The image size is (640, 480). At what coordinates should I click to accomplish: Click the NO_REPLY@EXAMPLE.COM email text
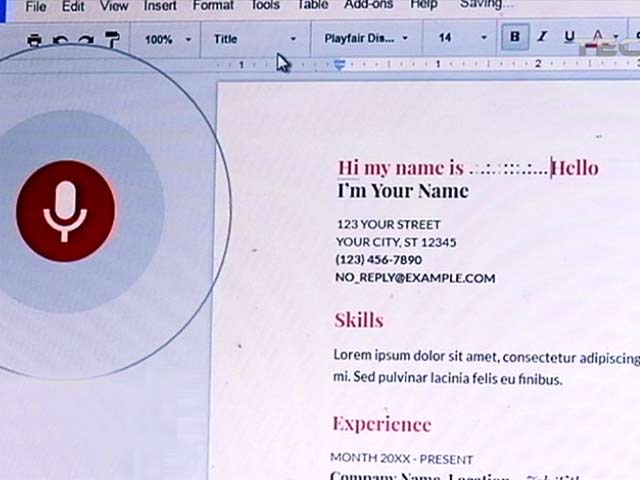415,278
